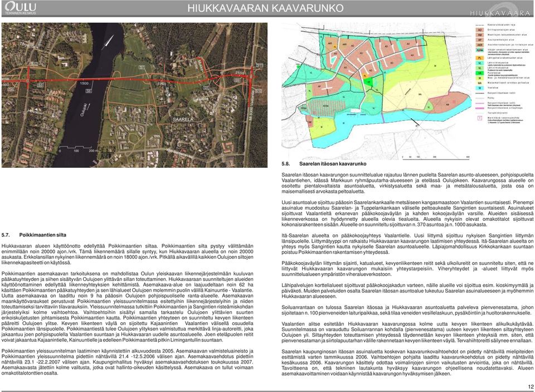Click the heading '5.7. Poikkimaantien silta'
The image size is (535, 392).
34,235
